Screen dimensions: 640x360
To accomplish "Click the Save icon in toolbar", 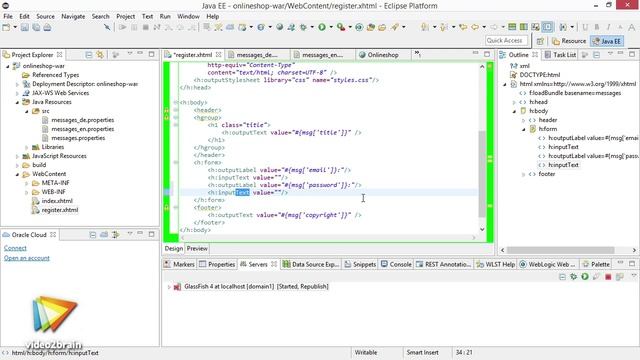I will click(24, 27).
